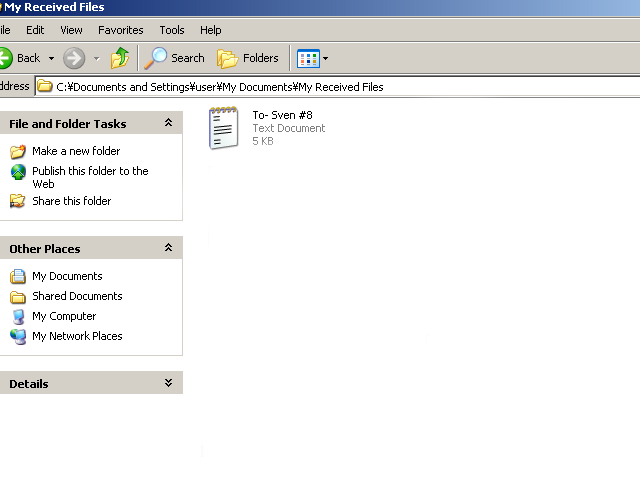
Task: Click the Back navigation button
Action: click(x=20, y=58)
